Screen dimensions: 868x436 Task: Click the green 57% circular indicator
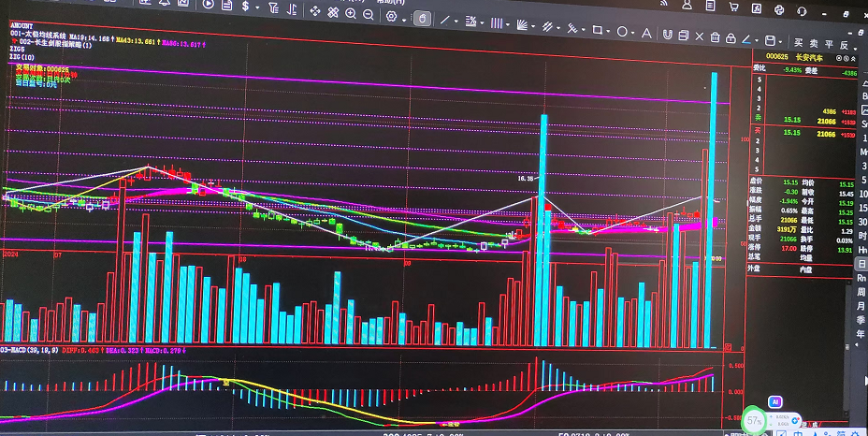coord(754,420)
